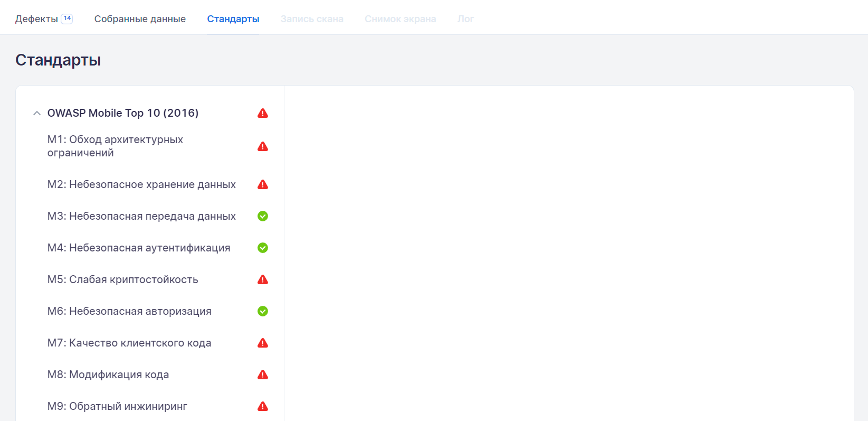Image resolution: width=868 pixels, height=421 pixels.
Task: Click the warning icon next to M1 item
Action: point(263,146)
